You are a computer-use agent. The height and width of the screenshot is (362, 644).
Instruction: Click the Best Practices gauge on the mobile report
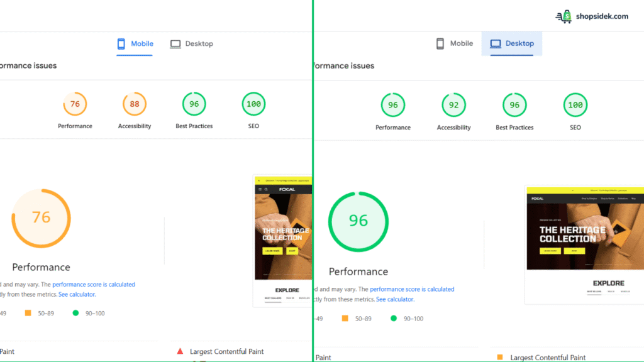[x=194, y=104]
